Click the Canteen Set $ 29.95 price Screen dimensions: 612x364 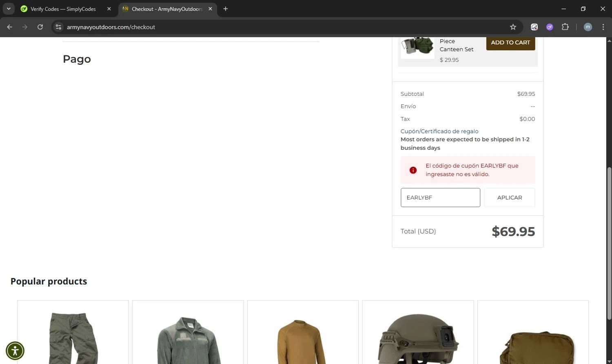click(x=449, y=60)
